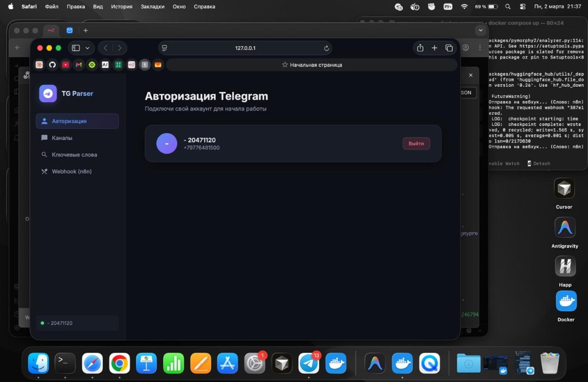This screenshot has width=588, height=382.
Task: Open the new tab plus in the background browser window
Action: click(86, 30)
